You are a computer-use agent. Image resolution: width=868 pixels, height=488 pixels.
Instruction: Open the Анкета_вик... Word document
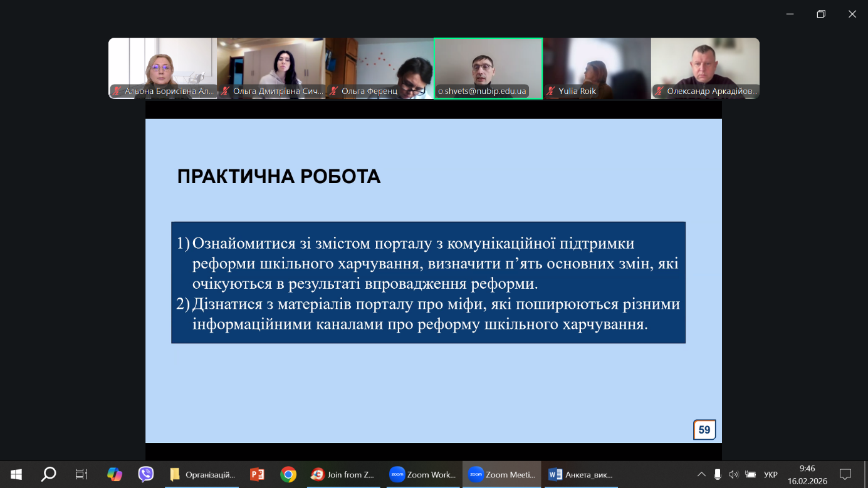point(580,474)
